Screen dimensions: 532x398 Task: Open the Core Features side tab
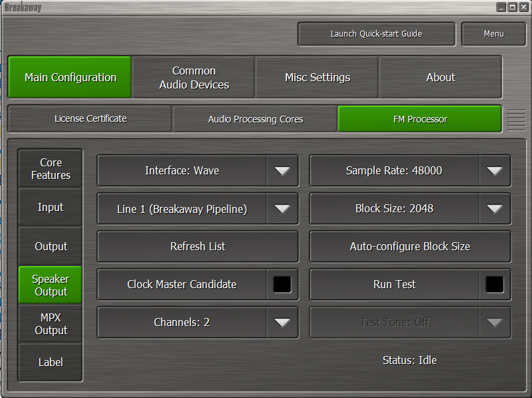51,168
